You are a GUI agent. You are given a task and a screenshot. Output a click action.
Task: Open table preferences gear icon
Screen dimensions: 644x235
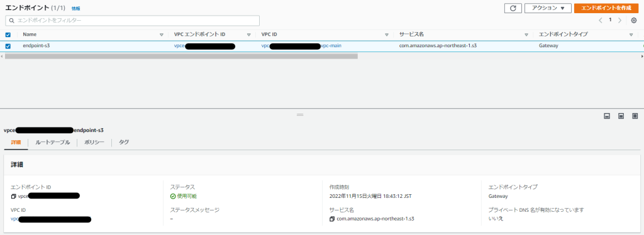point(634,21)
